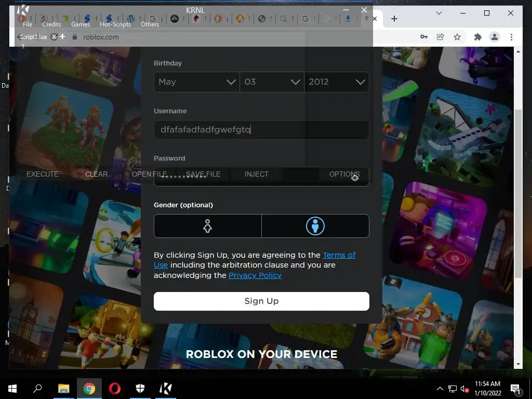Click the muted volume tray icon
The image size is (532, 399).
click(464, 389)
